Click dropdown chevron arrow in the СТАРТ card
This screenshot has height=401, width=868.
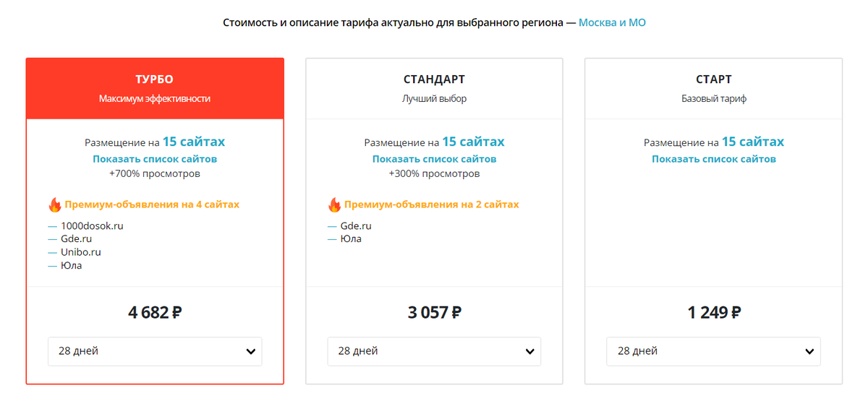[809, 352]
